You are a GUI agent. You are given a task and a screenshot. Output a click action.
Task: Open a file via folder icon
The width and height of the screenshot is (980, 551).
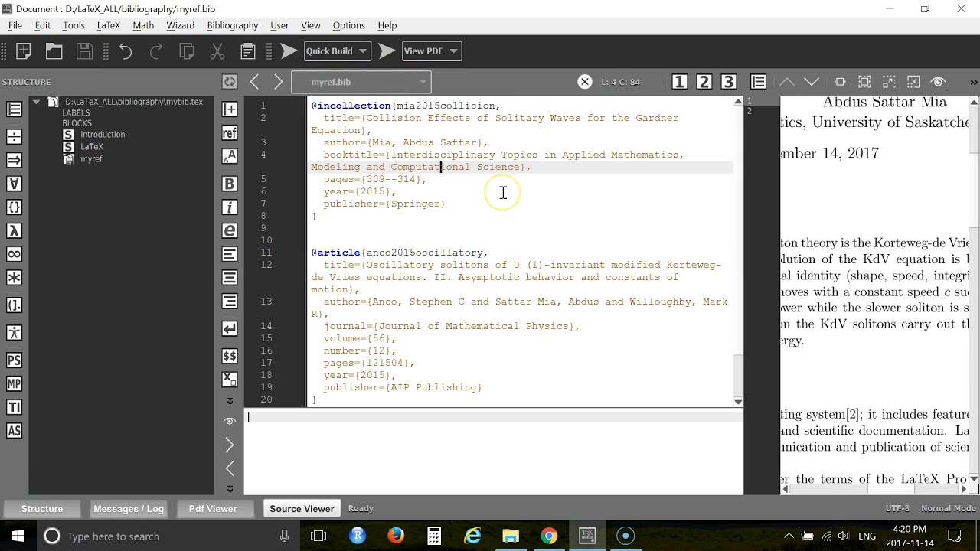click(x=54, y=51)
